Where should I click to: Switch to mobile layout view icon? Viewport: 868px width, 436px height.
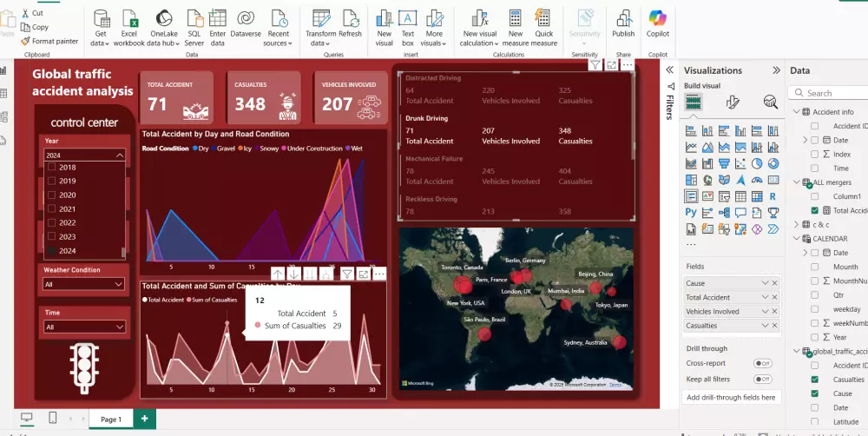pyautogui.click(x=53, y=418)
